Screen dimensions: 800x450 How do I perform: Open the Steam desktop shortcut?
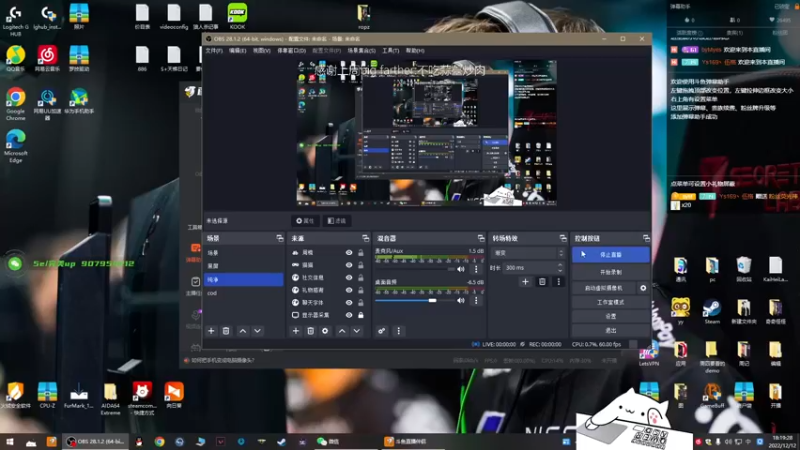(x=712, y=311)
